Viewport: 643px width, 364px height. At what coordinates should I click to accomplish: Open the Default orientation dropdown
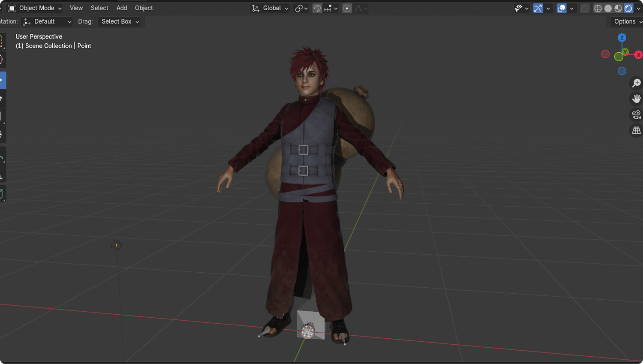click(x=47, y=21)
